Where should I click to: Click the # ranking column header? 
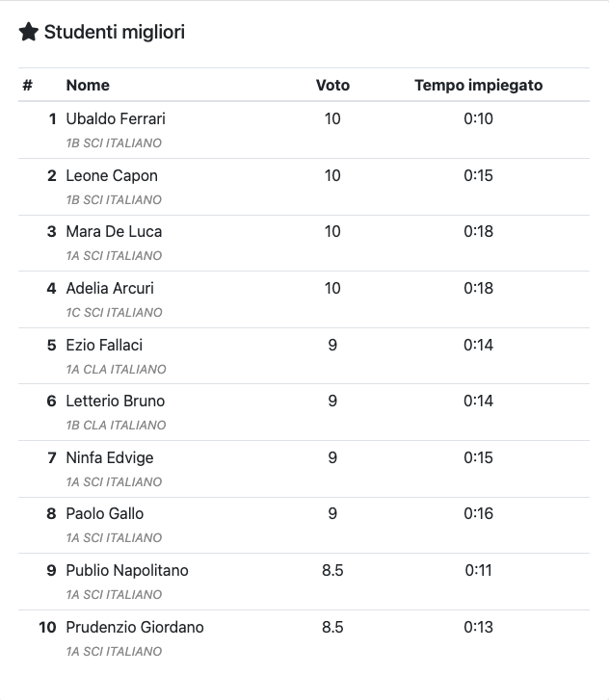28,86
